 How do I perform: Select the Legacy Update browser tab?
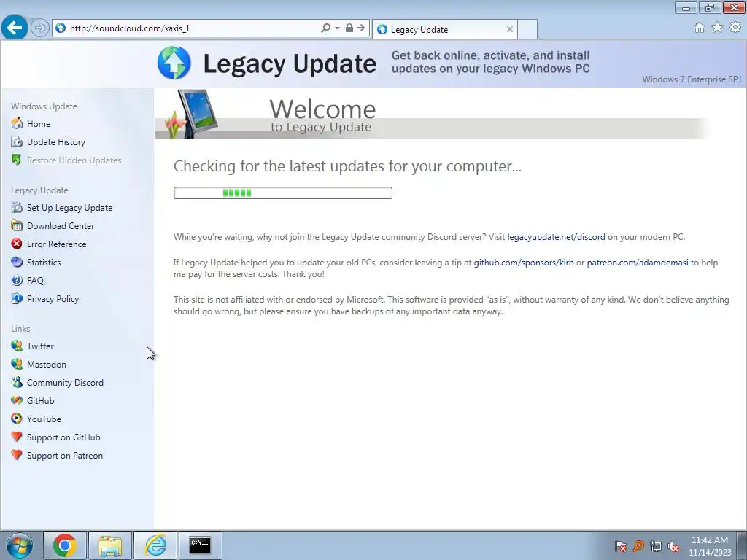444,29
